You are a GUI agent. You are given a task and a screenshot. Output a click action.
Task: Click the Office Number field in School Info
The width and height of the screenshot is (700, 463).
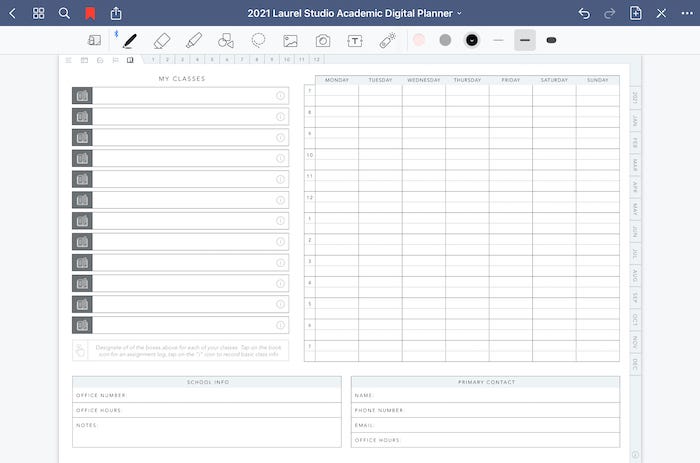click(x=207, y=395)
